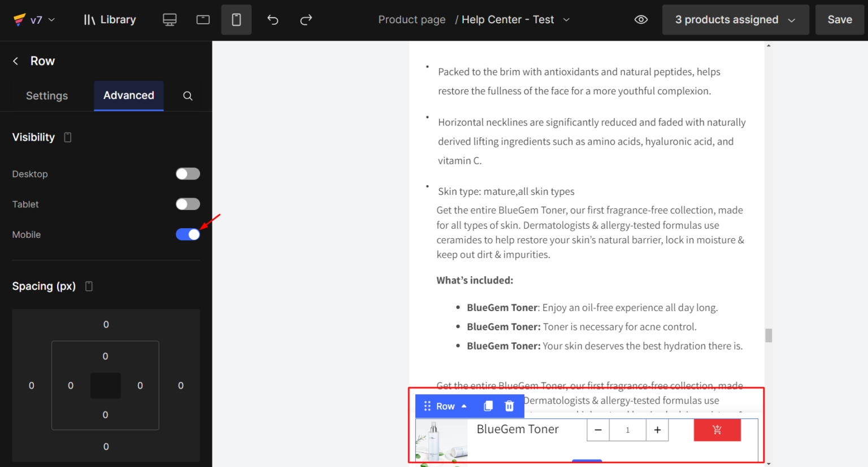Preview the page with the eye icon
Screen dimensions: 868x467
click(x=641, y=19)
